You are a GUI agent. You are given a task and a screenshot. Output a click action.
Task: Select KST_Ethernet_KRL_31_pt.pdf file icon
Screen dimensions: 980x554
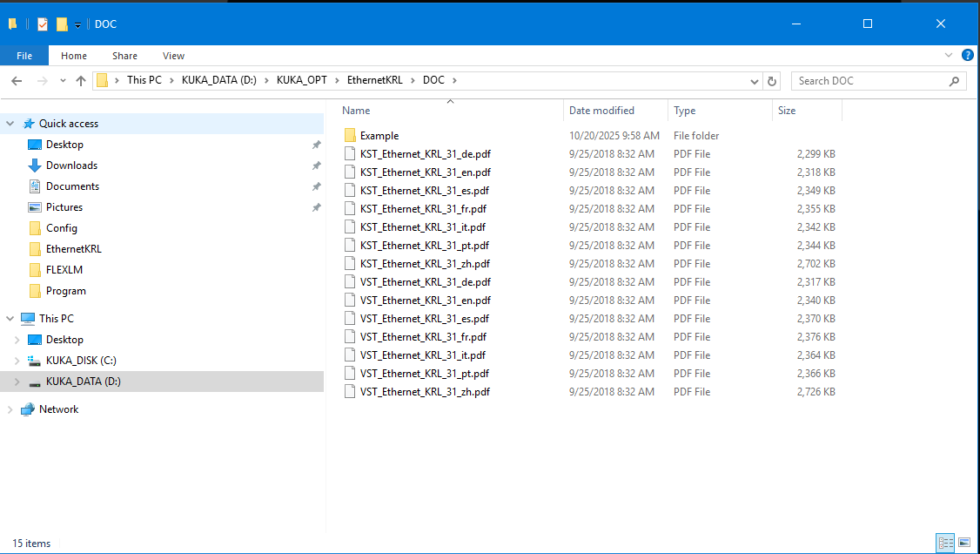pos(350,245)
